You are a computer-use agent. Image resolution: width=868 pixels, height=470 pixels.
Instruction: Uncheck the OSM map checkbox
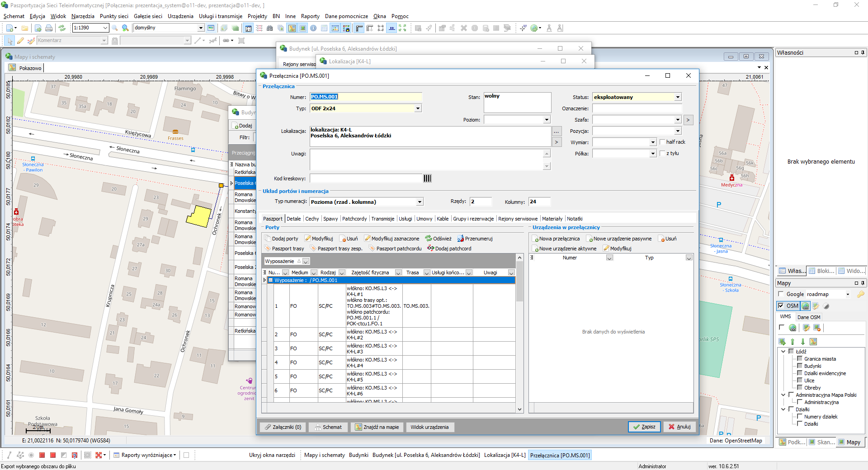pyautogui.click(x=781, y=306)
